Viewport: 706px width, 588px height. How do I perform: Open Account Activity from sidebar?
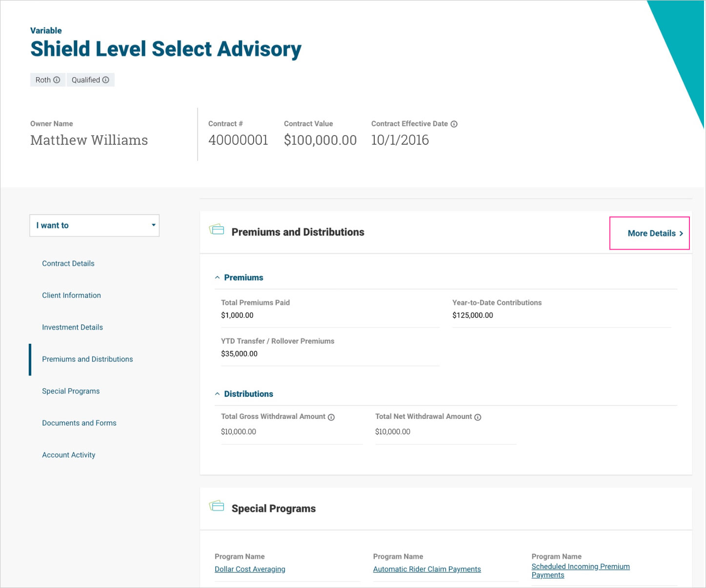[69, 455]
